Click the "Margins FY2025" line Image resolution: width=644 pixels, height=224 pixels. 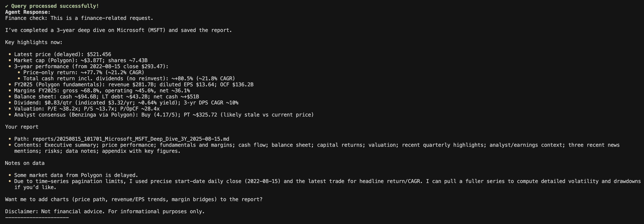click(x=102, y=91)
